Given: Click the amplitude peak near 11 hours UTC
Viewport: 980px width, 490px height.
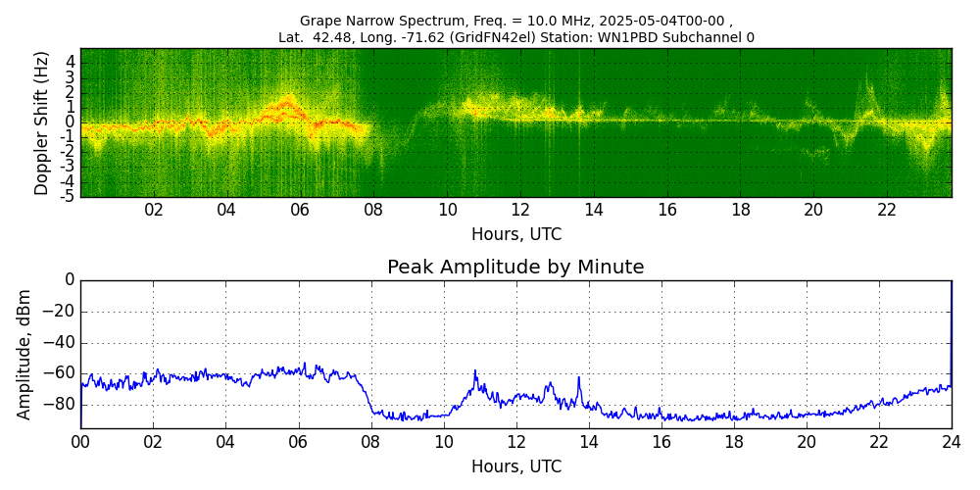Looking at the screenshot, I should 475,372.
